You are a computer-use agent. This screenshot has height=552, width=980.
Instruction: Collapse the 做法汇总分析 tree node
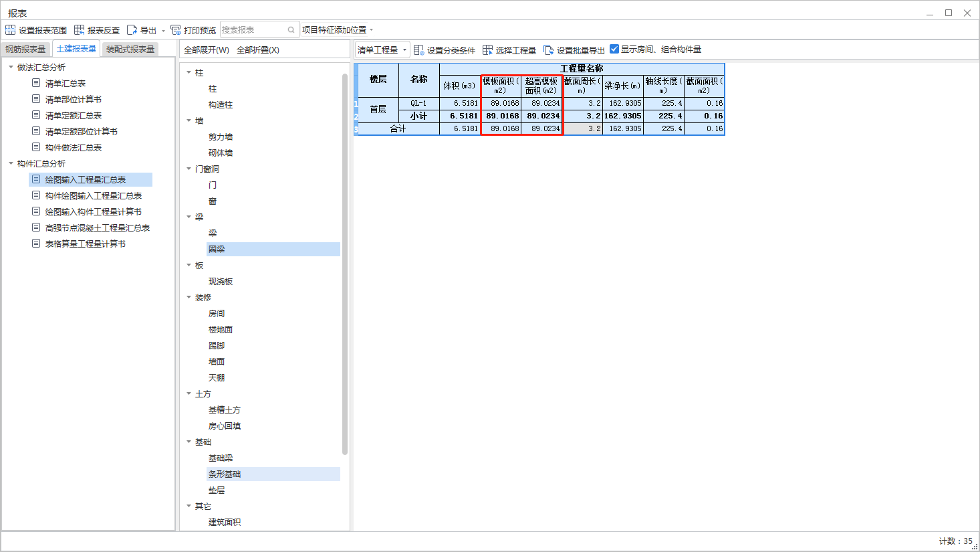click(11, 67)
